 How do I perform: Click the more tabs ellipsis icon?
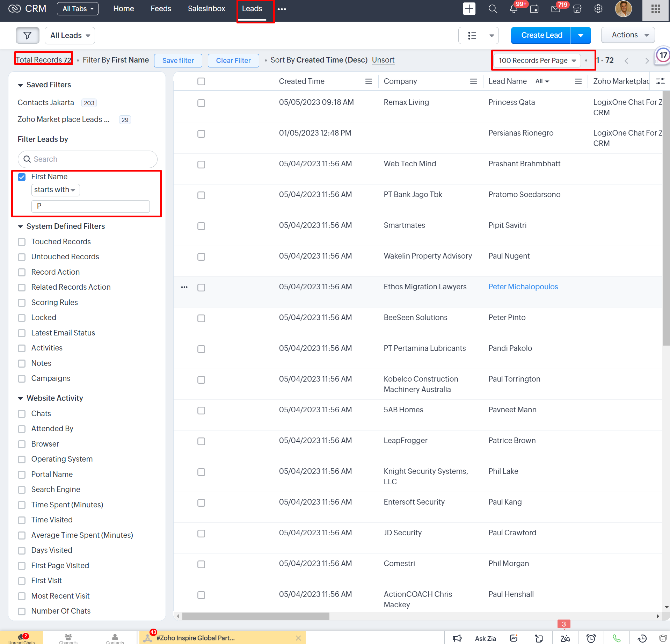pyautogui.click(x=282, y=9)
